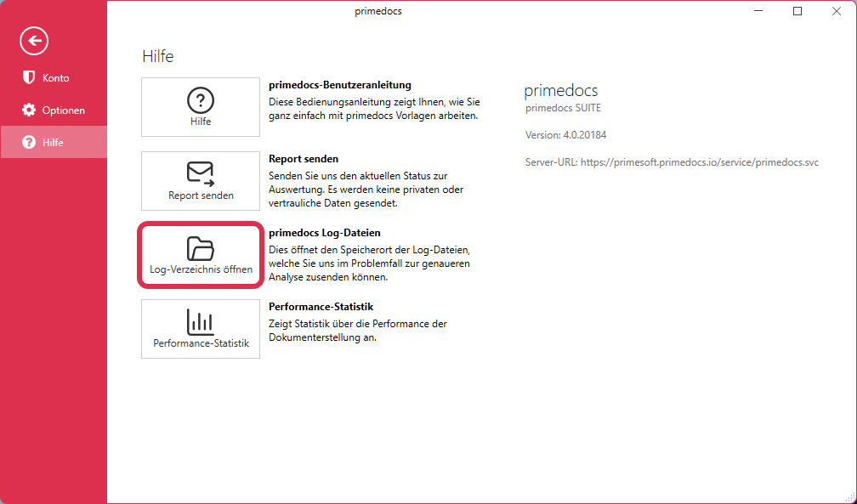The image size is (857, 504).
Task: Click the question mark icon in the sidebar
Action: [x=28, y=142]
